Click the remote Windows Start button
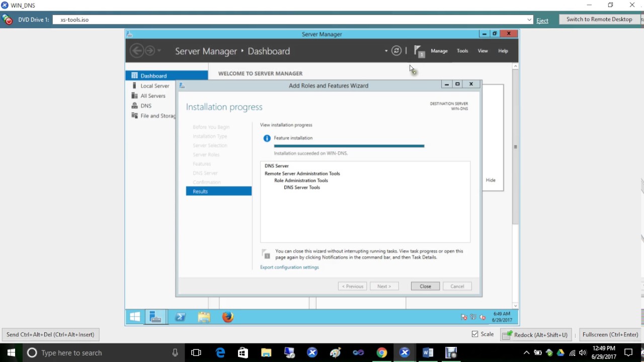This screenshot has height=362, width=644. [x=135, y=317]
